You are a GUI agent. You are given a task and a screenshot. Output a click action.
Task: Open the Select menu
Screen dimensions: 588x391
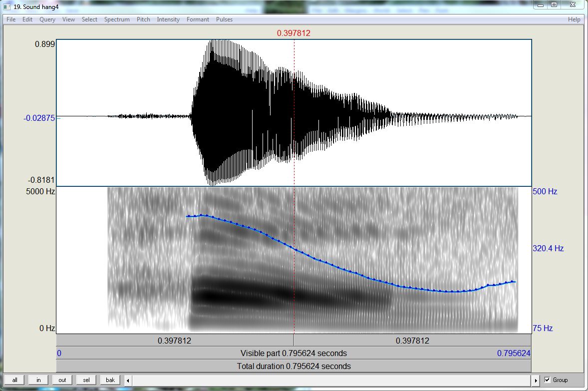click(90, 19)
